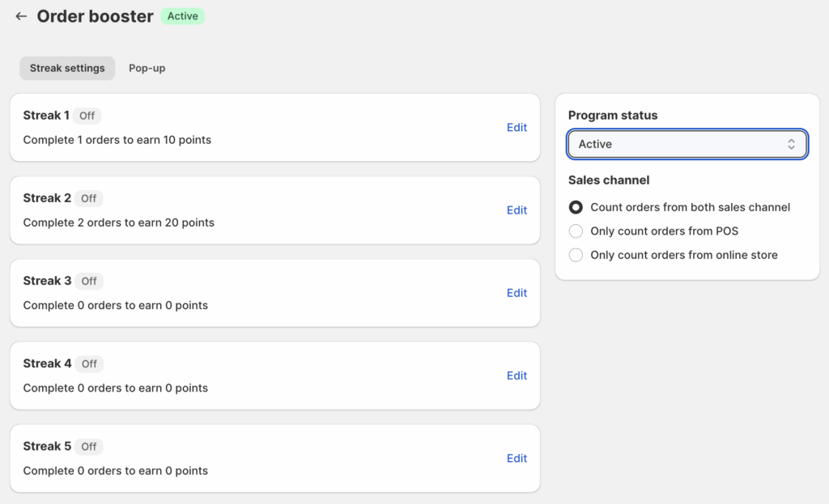Open the Pop-up tab
829x504 pixels.
(x=147, y=68)
